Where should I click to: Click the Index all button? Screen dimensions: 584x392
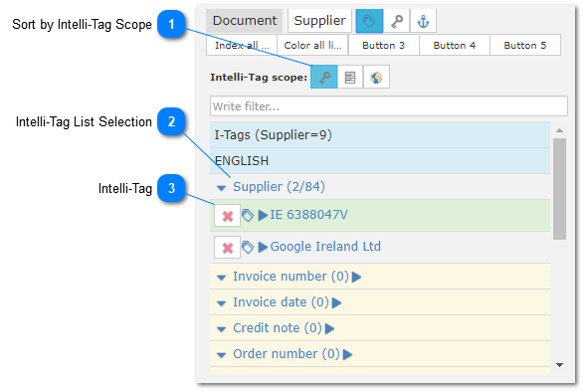point(242,46)
